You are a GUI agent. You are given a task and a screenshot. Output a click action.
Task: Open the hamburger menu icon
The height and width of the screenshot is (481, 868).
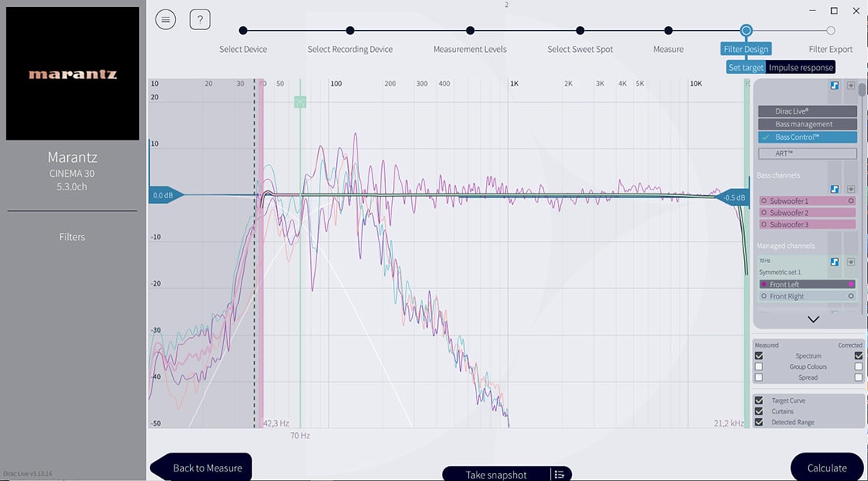coord(166,20)
